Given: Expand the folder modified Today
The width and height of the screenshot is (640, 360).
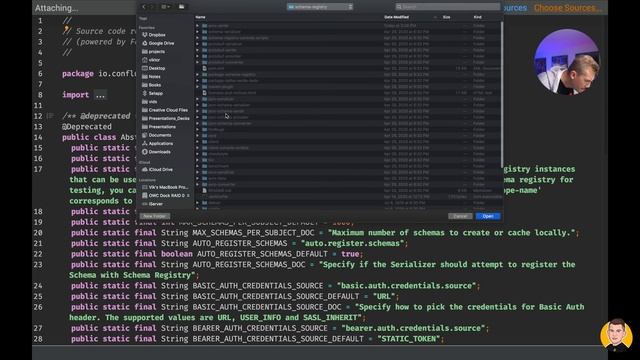Looking at the screenshot, I should pyautogui.click(x=198, y=26).
